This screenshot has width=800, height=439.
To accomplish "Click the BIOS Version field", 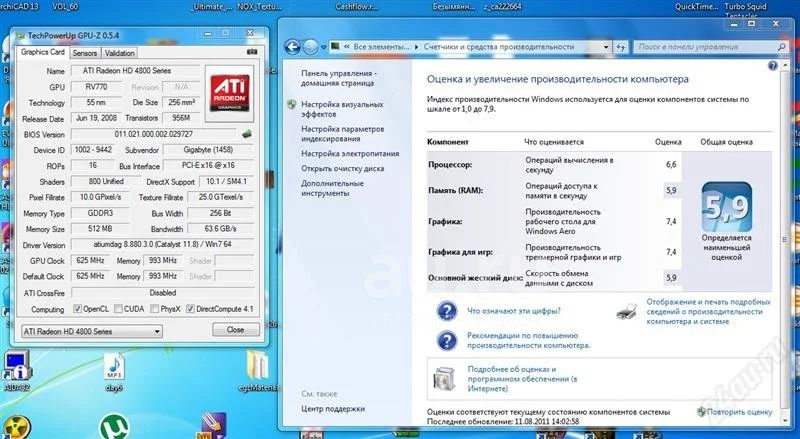I will [154, 134].
